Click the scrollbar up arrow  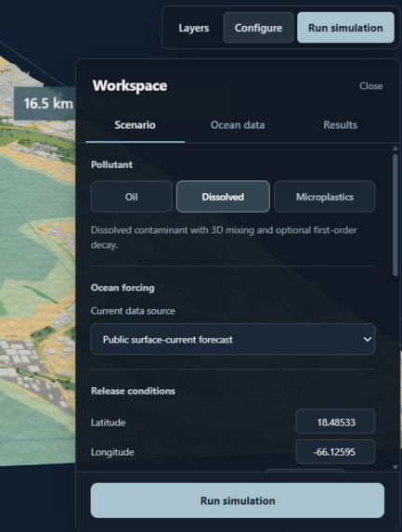pyautogui.click(x=396, y=149)
